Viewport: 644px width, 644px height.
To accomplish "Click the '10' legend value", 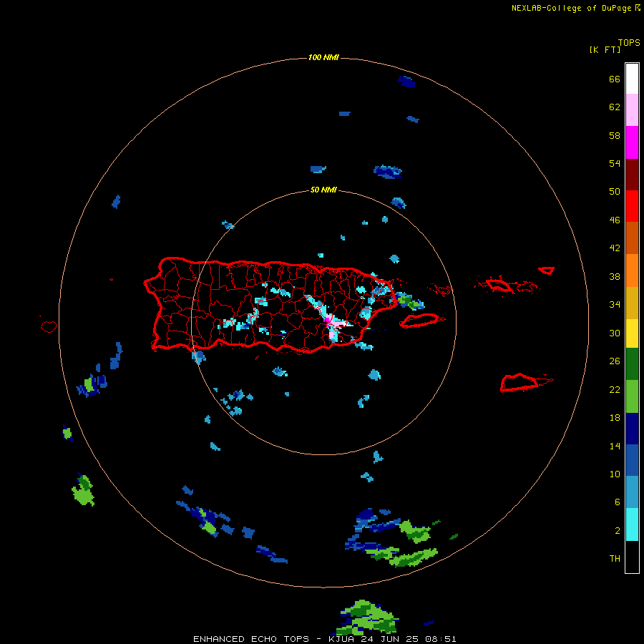I will 615,474.
